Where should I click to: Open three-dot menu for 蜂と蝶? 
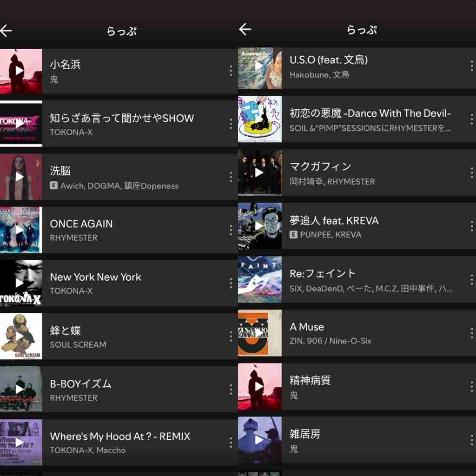[231, 337]
